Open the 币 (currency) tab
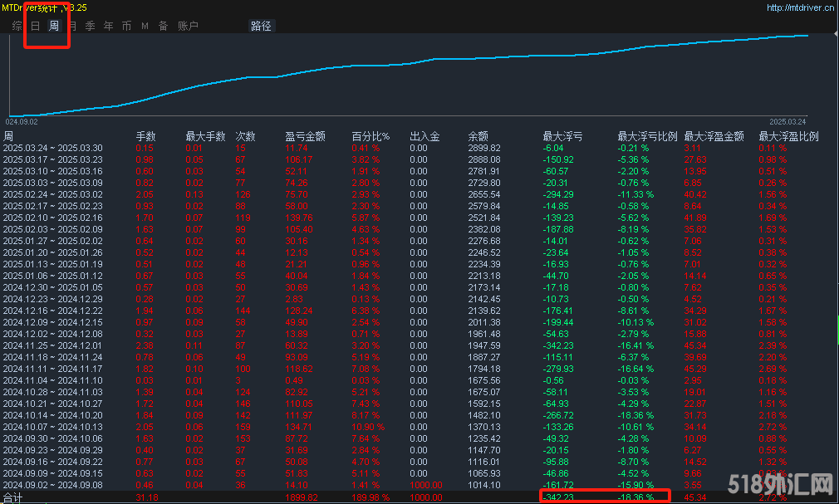The width and height of the screenshot is (839, 504). tap(126, 26)
